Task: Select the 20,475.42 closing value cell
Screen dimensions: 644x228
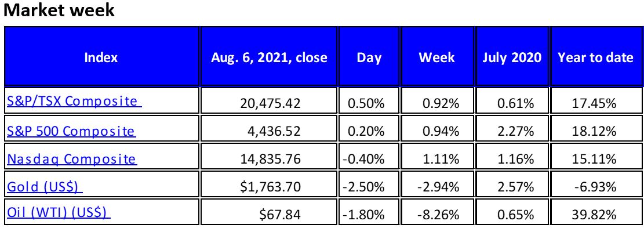Action: [x=269, y=102]
